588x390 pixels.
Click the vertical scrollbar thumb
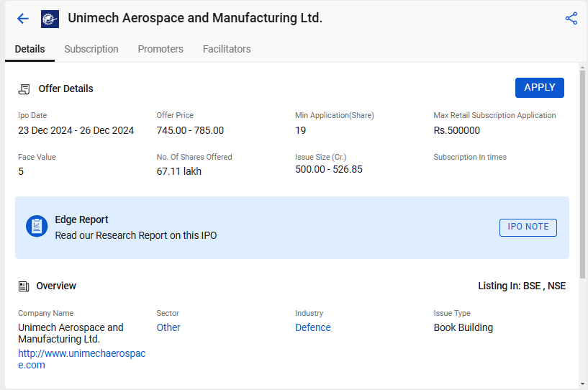pos(582,174)
